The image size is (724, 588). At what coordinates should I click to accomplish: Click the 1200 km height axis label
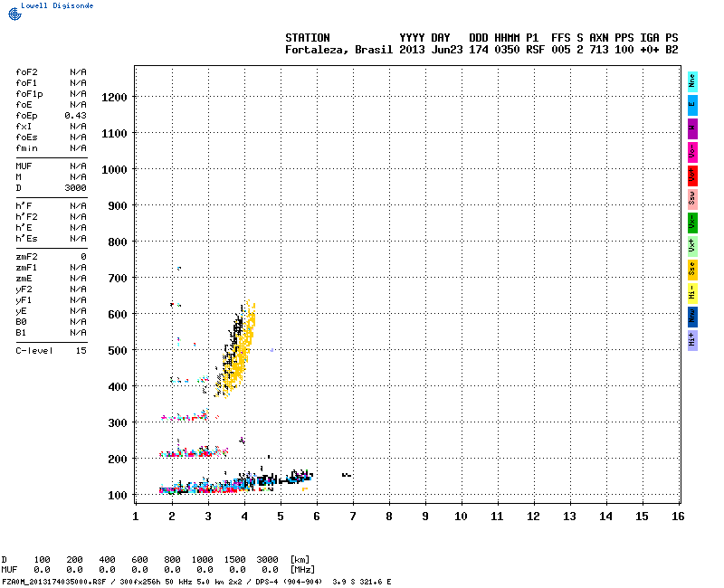pos(114,98)
